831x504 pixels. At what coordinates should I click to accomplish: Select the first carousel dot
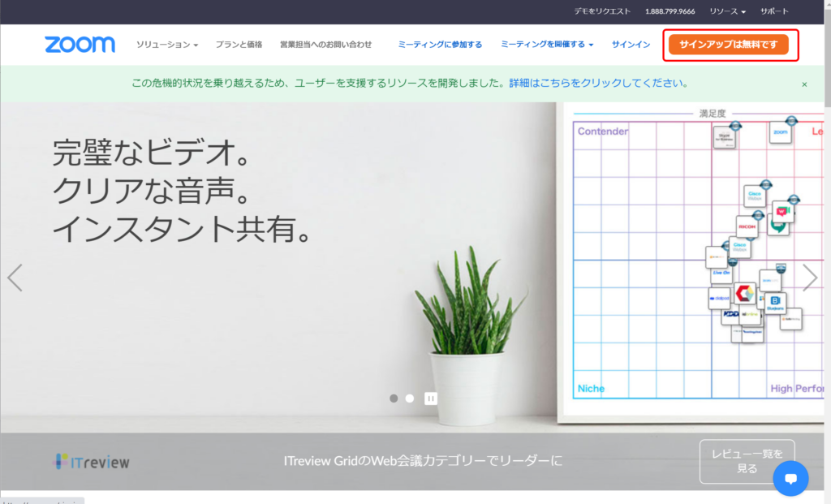pyautogui.click(x=394, y=398)
